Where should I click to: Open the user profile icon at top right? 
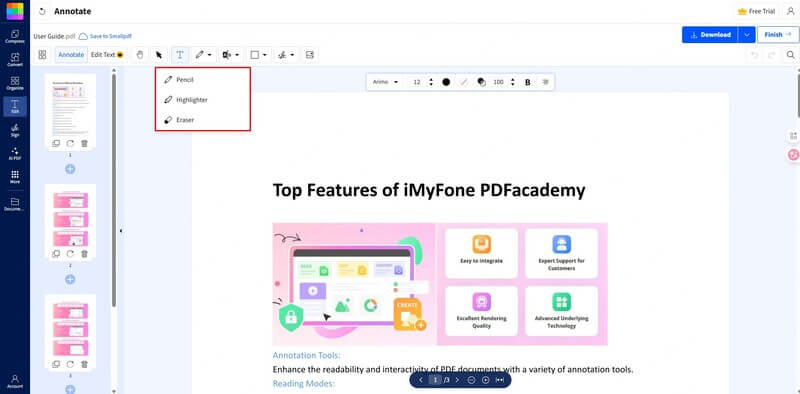point(790,11)
